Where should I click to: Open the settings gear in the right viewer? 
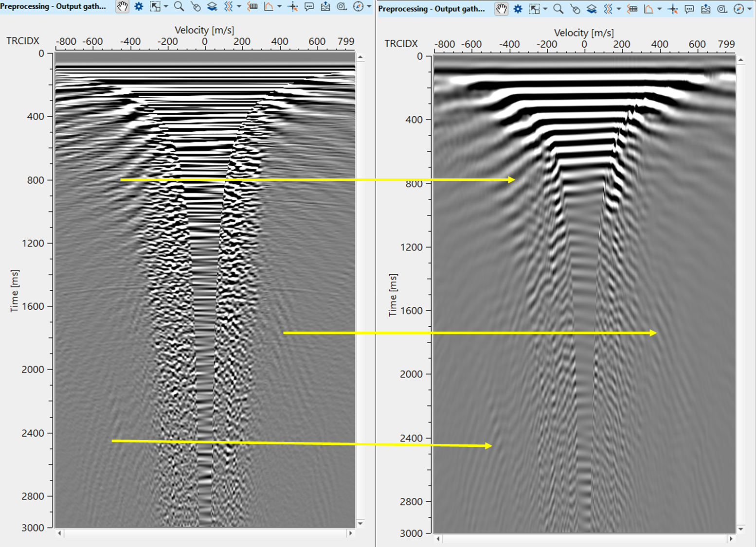(518, 8)
